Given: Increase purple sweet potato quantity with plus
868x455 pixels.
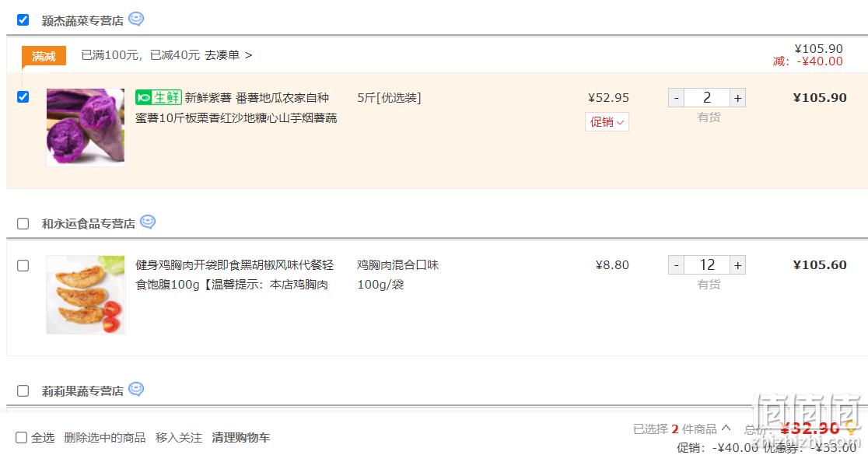Looking at the screenshot, I should pos(737,98).
